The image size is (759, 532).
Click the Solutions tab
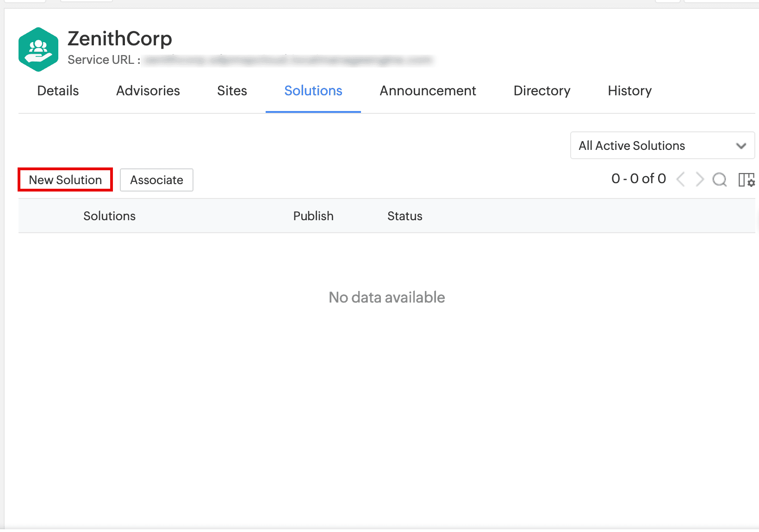313,91
